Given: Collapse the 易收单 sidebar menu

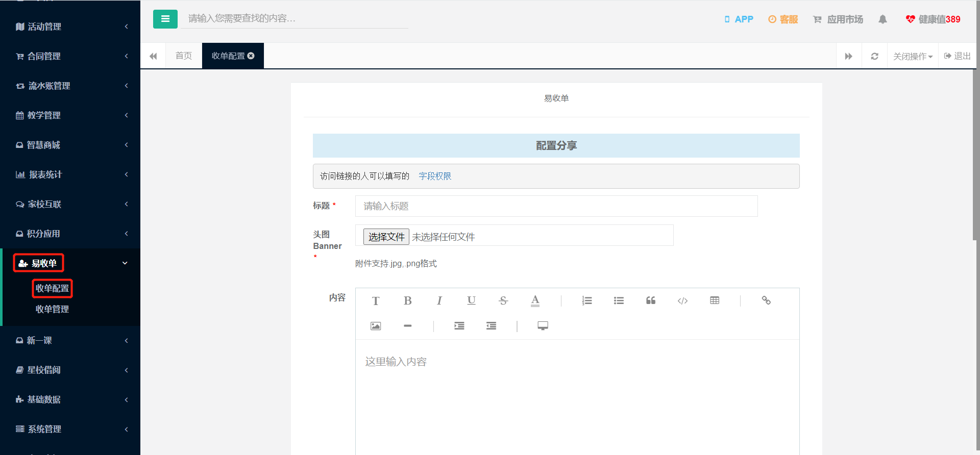Looking at the screenshot, I should 70,263.
